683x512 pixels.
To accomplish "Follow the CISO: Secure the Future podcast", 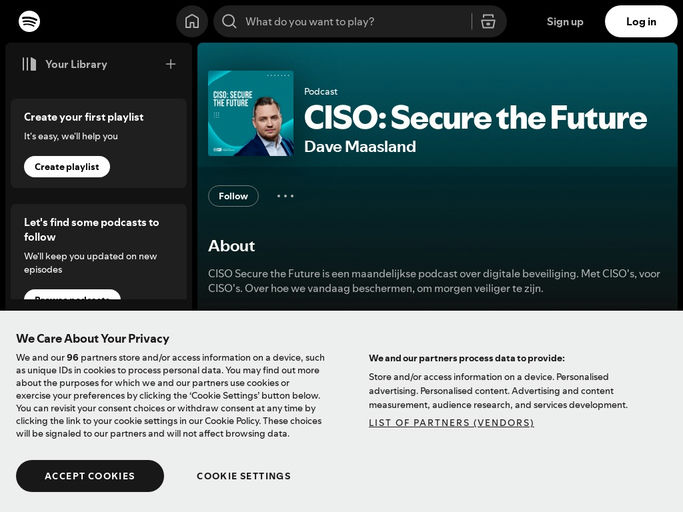I will pos(233,196).
